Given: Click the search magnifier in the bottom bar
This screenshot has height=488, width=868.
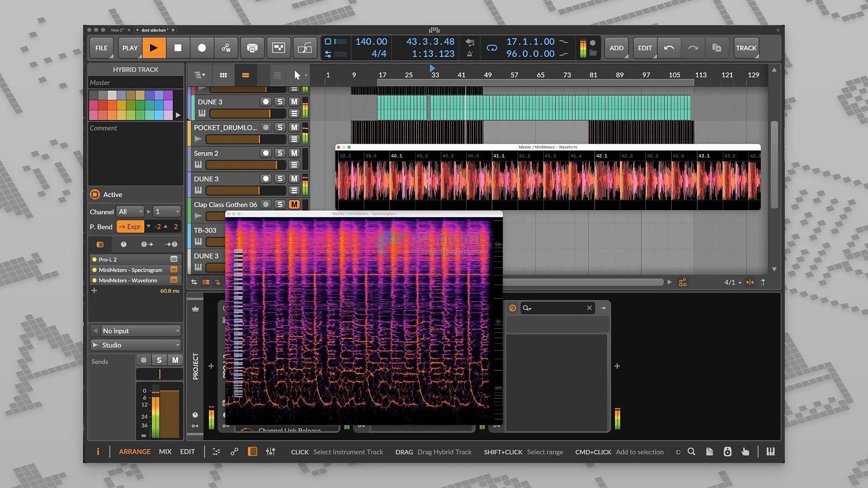Looking at the screenshot, I should pyautogui.click(x=691, y=451).
